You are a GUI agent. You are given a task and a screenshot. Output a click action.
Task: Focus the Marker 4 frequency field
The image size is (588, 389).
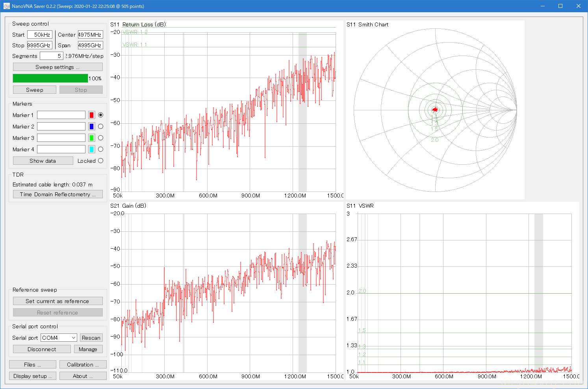(x=61, y=149)
